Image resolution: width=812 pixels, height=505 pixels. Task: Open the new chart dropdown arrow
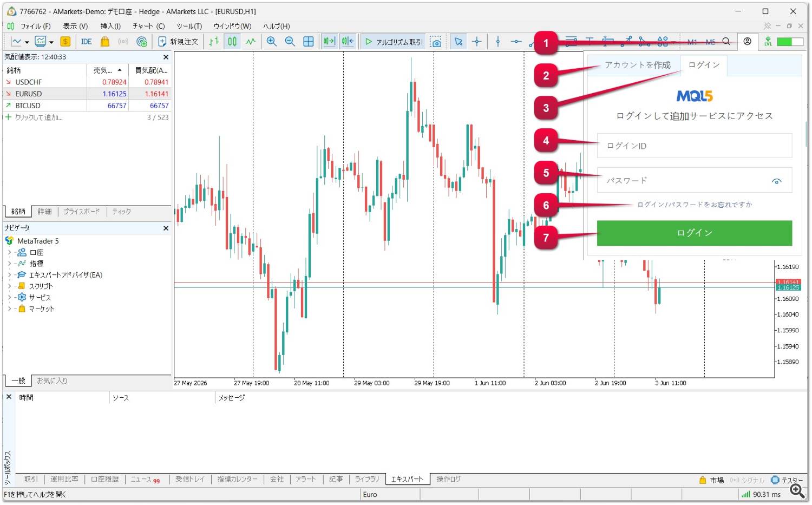tap(27, 42)
